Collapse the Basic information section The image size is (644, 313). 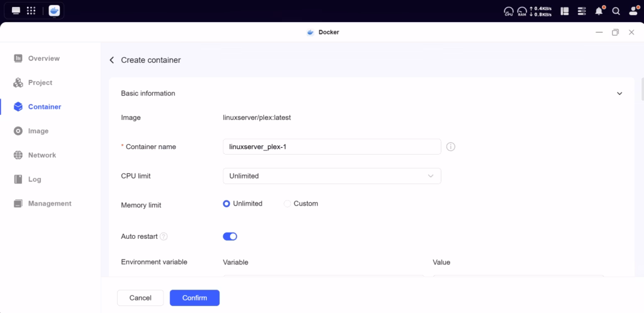[x=619, y=94]
